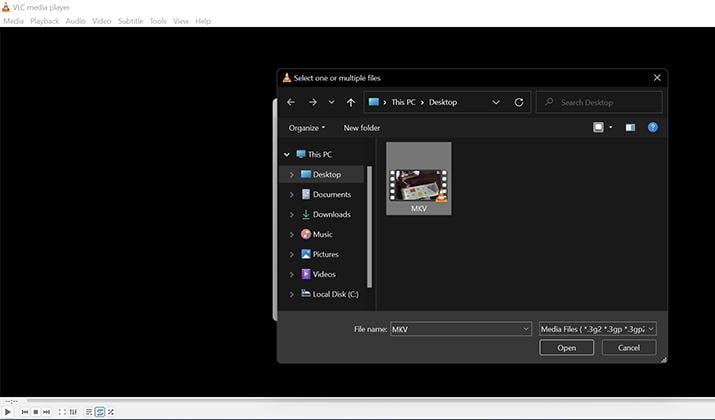Click the Cancel button
The height and width of the screenshot is (420, 715).
point(629,347)
